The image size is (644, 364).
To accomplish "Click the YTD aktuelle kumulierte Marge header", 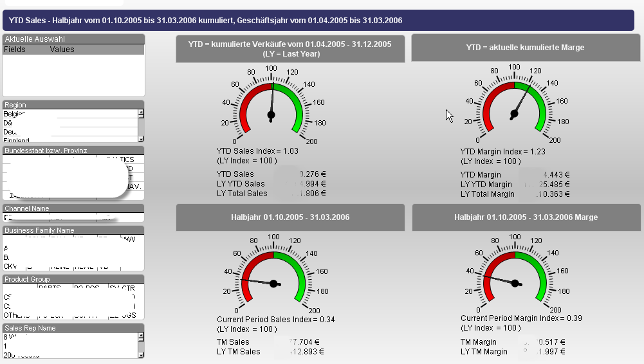I will [525, 48].
